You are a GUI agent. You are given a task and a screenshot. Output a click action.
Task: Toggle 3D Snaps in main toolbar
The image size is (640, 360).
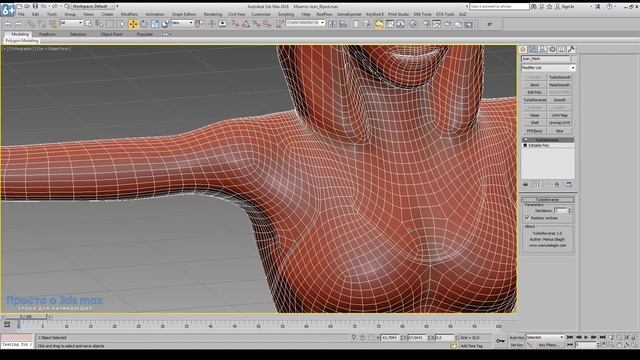236,24
